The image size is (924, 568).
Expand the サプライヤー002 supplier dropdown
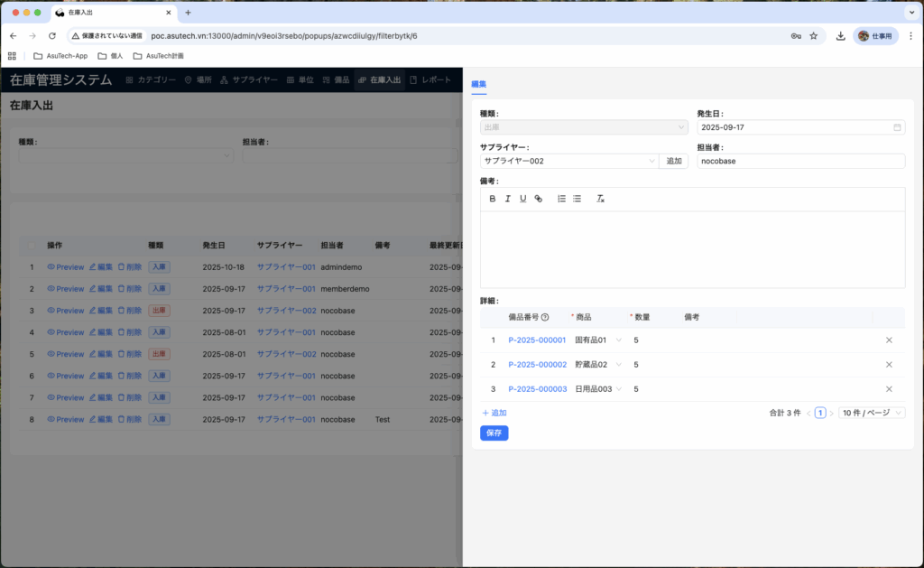point(652,162)
